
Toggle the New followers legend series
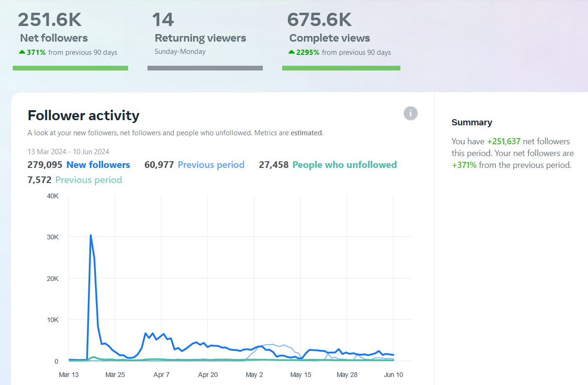point(98,165)
